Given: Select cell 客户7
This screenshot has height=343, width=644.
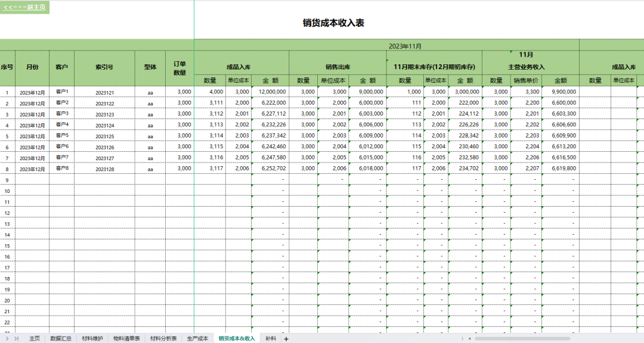Looking at the screenshot, I should coord(62,157).
